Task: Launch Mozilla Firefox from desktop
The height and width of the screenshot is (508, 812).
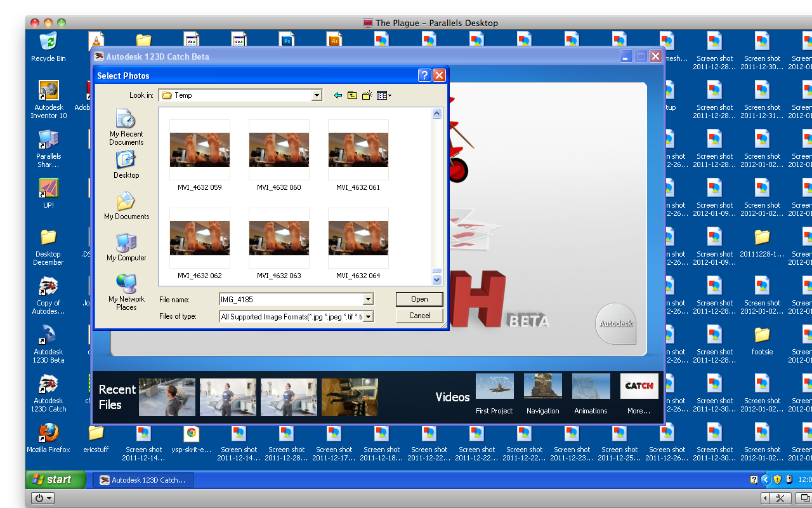Action: 48,438
